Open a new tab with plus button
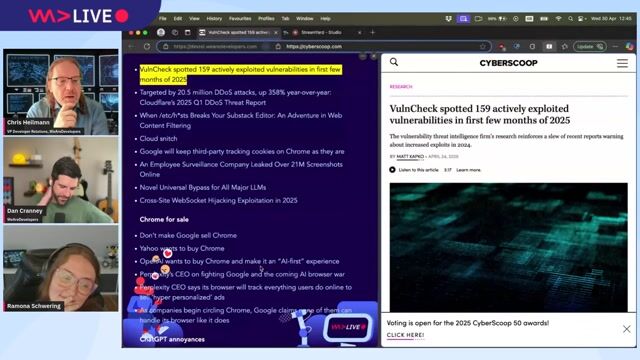This screenshot has height=360, width=640. [372, 32]
